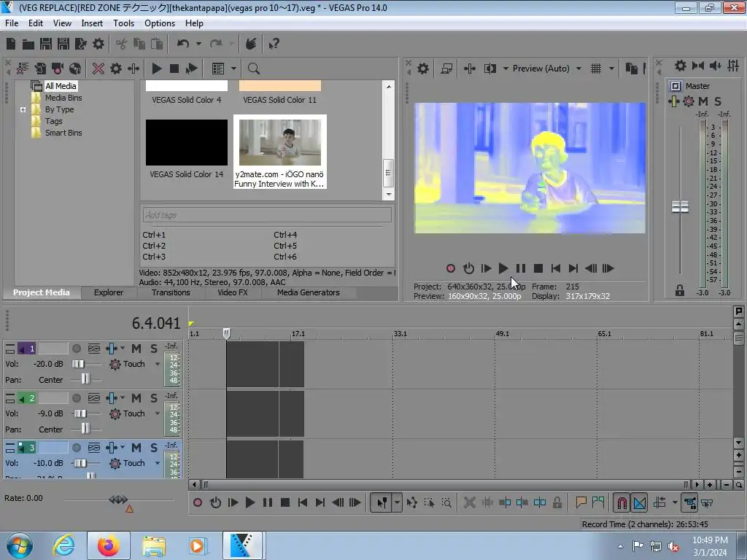Open the Undo history dropdown arrow
Viewport: 747px width, 560px height.
click(198, 44)
